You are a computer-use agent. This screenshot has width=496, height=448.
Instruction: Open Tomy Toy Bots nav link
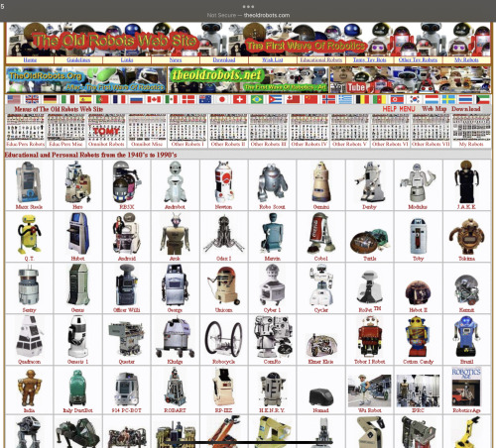coord(369,59)
